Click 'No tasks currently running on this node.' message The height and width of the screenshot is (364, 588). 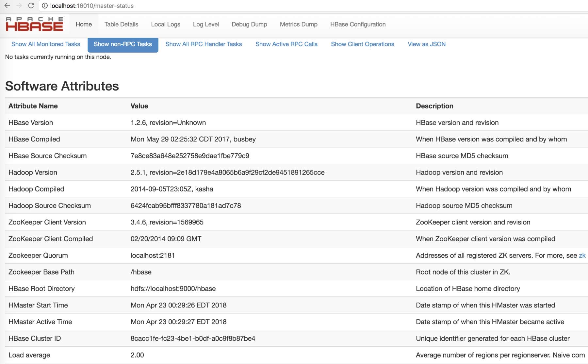point(58,57)
